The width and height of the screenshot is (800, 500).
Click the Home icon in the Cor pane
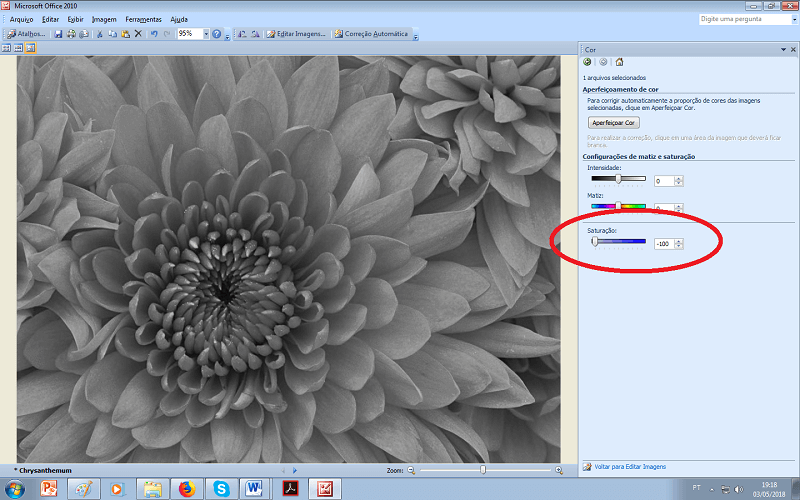click(620, 62)
